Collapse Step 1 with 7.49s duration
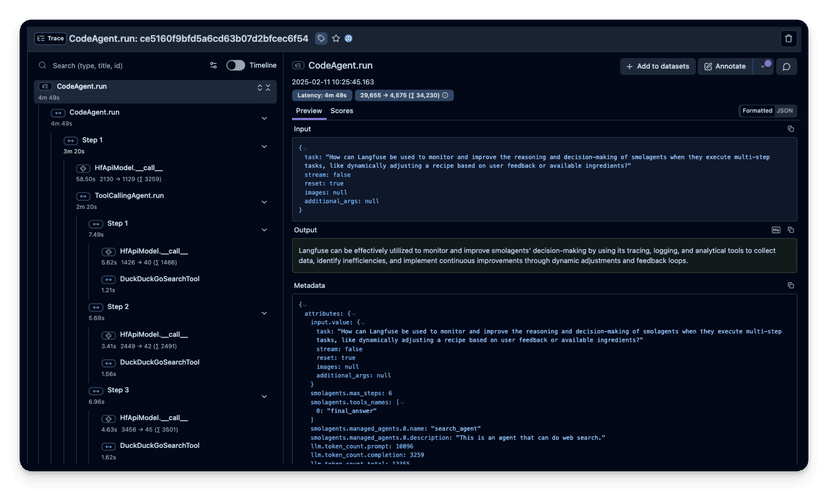Screen dimensions: 828x491 click(264, 230)
